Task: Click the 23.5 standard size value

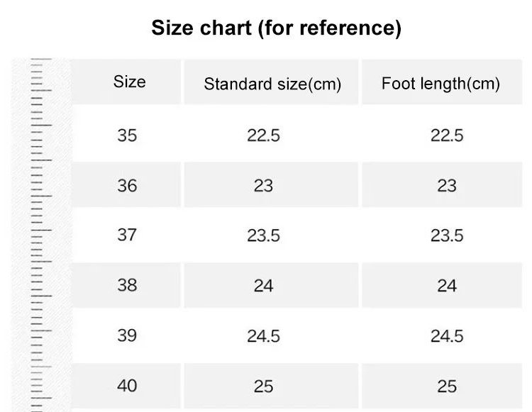Action: tap(263, 235)
